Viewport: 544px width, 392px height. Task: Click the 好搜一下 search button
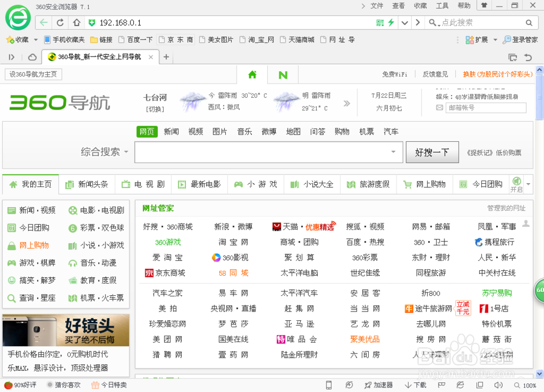point(432,152)
